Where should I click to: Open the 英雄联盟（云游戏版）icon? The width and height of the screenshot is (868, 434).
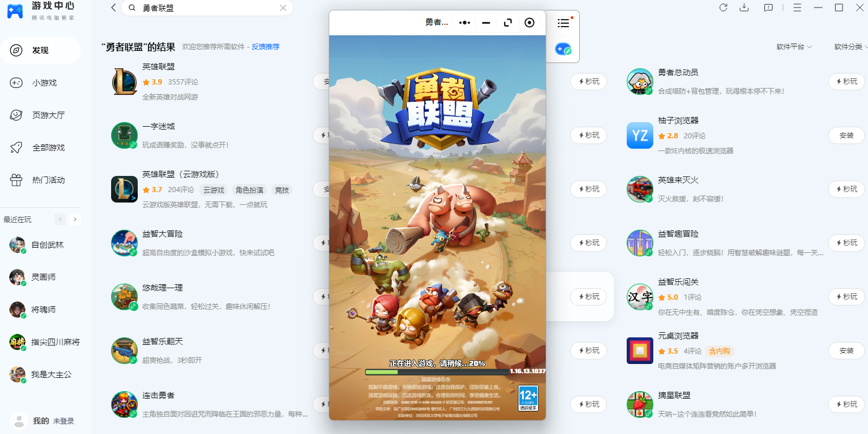[x=124, y=189]
